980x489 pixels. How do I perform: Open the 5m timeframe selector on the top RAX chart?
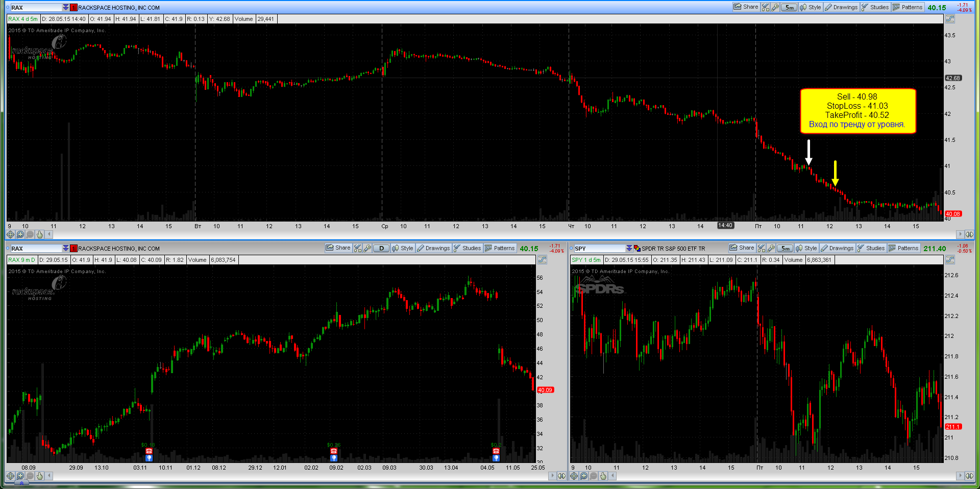(x=789, y=7)
